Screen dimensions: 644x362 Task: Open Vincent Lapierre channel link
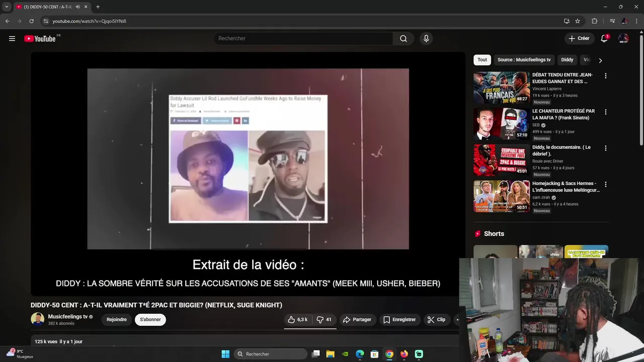point(547,89)
